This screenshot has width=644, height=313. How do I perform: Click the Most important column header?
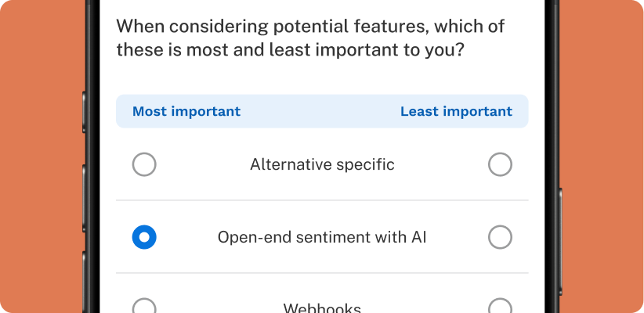click(x=186, y=112)
